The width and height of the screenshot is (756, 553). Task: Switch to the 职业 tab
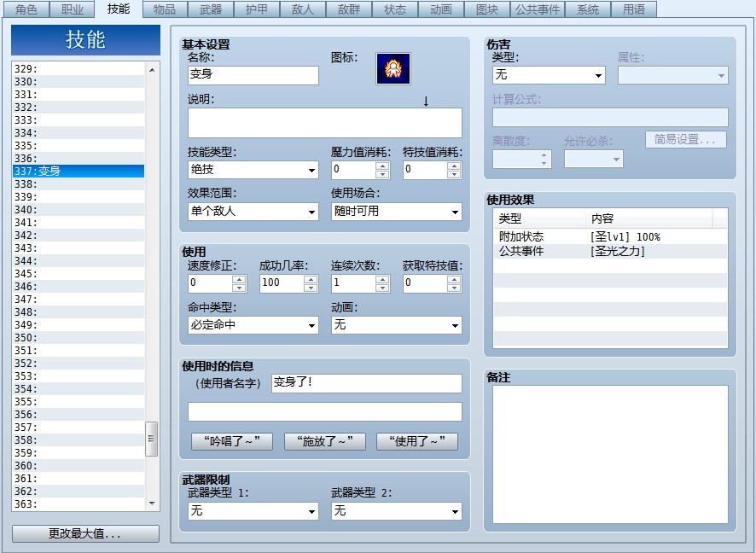[x=73, y=9]
